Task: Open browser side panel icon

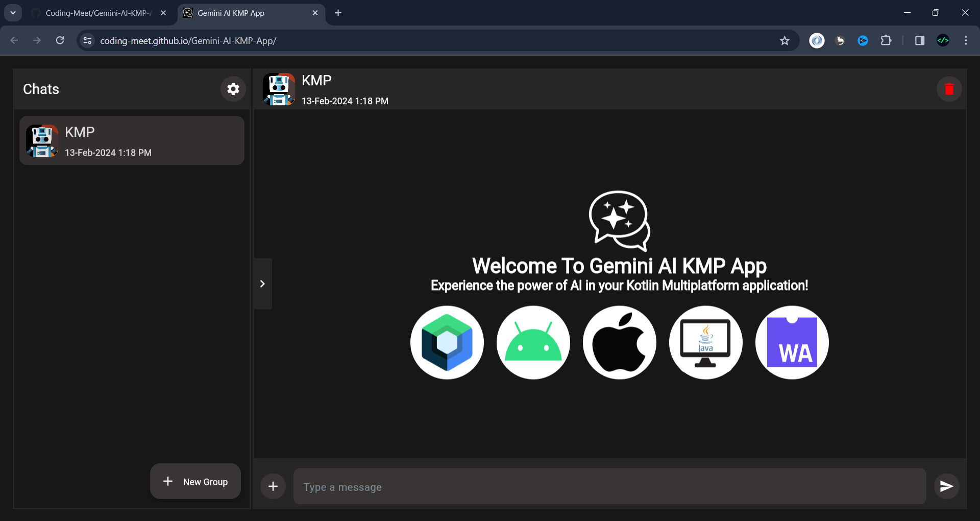Action: (919, 40)
